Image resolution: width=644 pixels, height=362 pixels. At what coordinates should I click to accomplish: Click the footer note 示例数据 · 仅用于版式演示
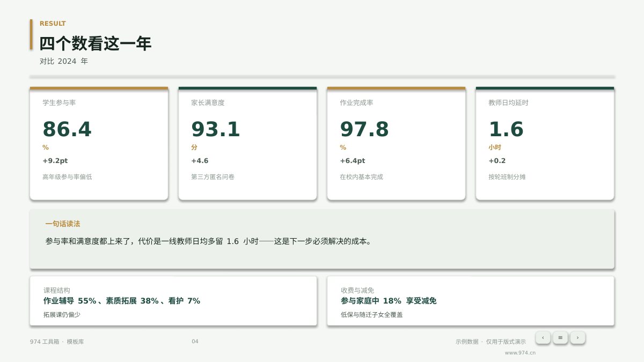coord(491,342)
